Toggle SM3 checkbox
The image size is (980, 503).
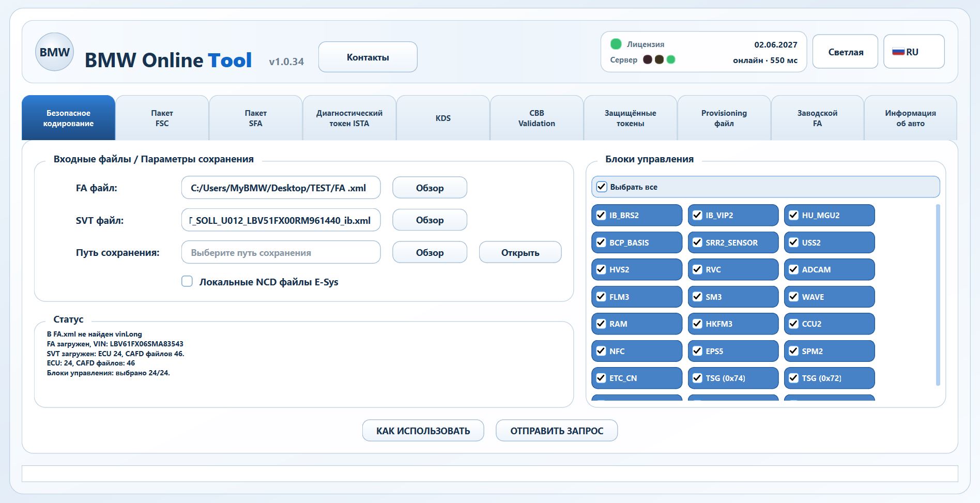click(697, 297)
